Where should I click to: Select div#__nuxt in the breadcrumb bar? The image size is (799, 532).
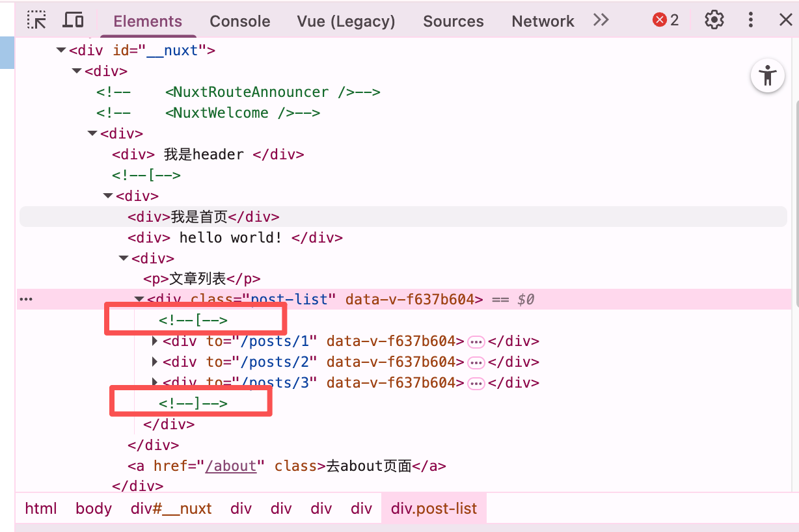coord(171,509)
